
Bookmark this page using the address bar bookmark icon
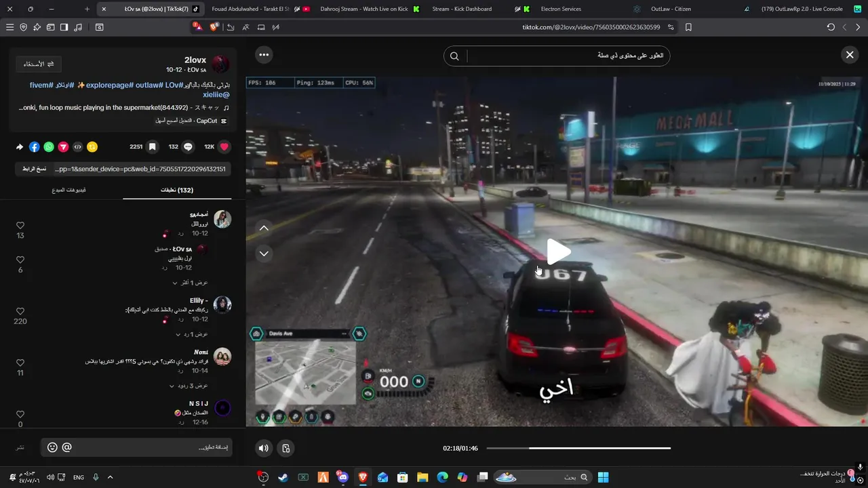(688, 27)
